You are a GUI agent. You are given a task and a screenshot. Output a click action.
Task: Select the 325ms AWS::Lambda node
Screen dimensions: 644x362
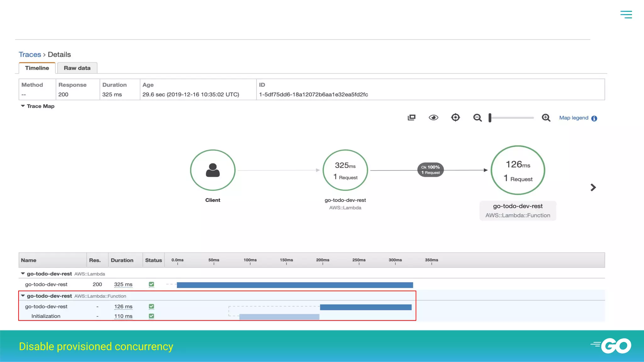click(x=345, y=170)
